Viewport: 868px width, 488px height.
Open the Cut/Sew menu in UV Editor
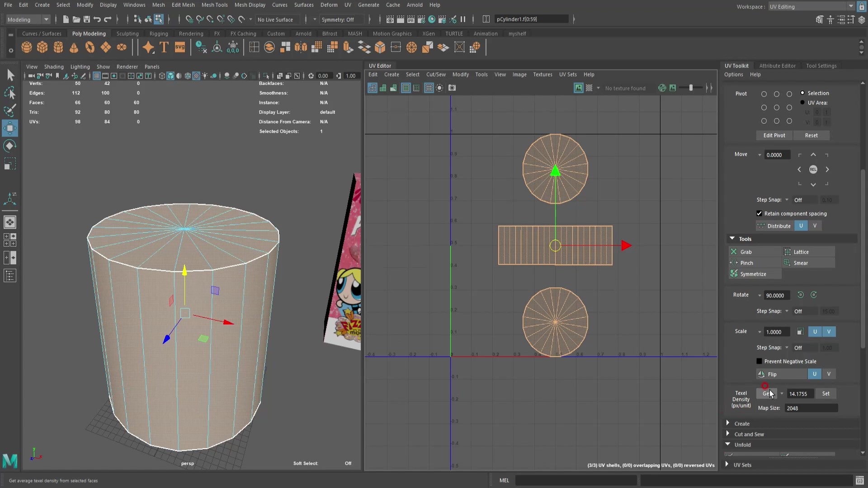tap(436, 75)
